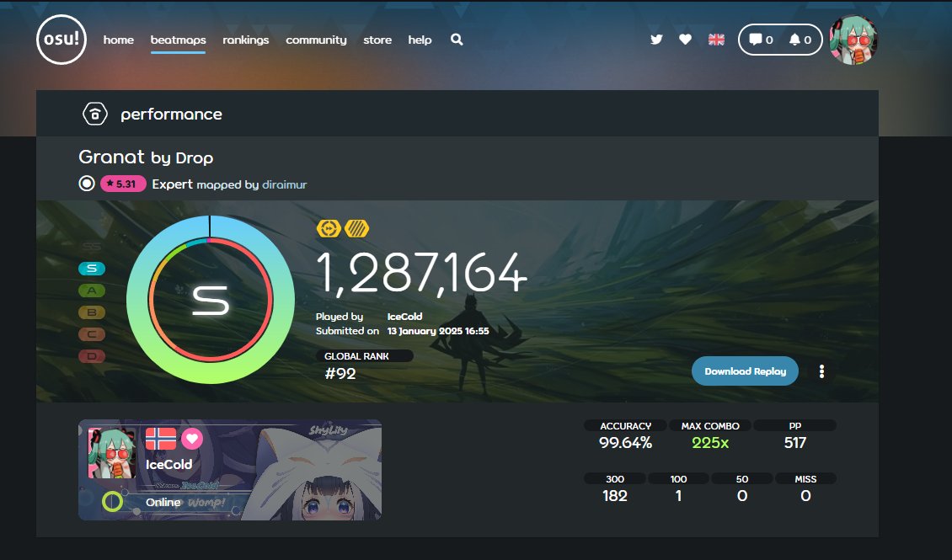Open the language flag selector
Screen dimensions: 952x560
716,40
